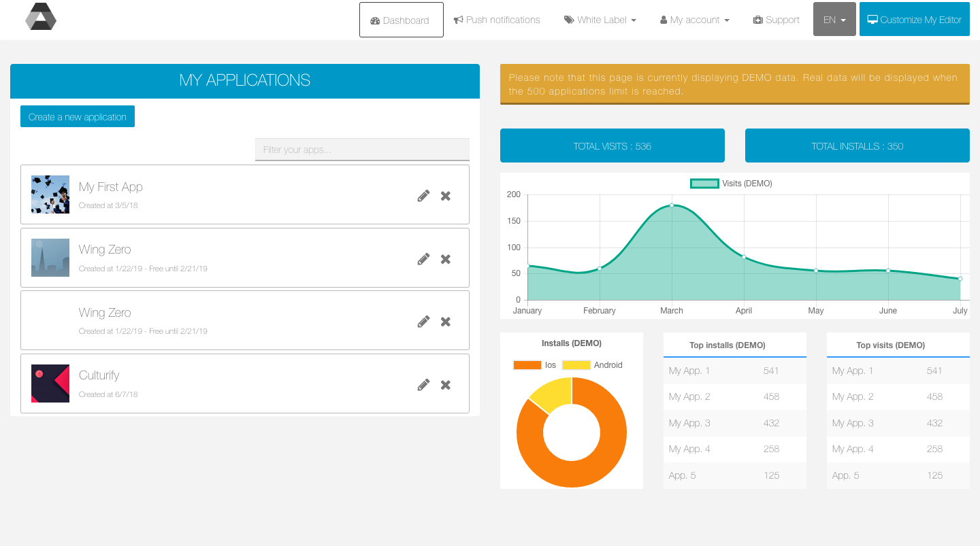Viewport: 980px width, 546px height.
Task: Edit the first Wing Zero app via pencil icon
Action: (423, 259)
